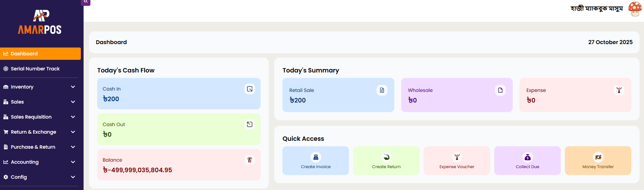Click the Money Transfer cash icon
644x190 pixels.
(598, 157)
